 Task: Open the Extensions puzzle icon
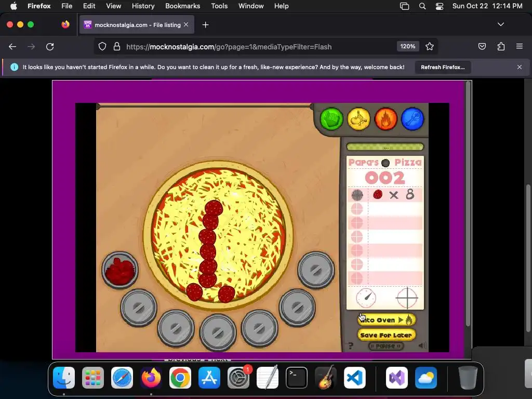501,46
